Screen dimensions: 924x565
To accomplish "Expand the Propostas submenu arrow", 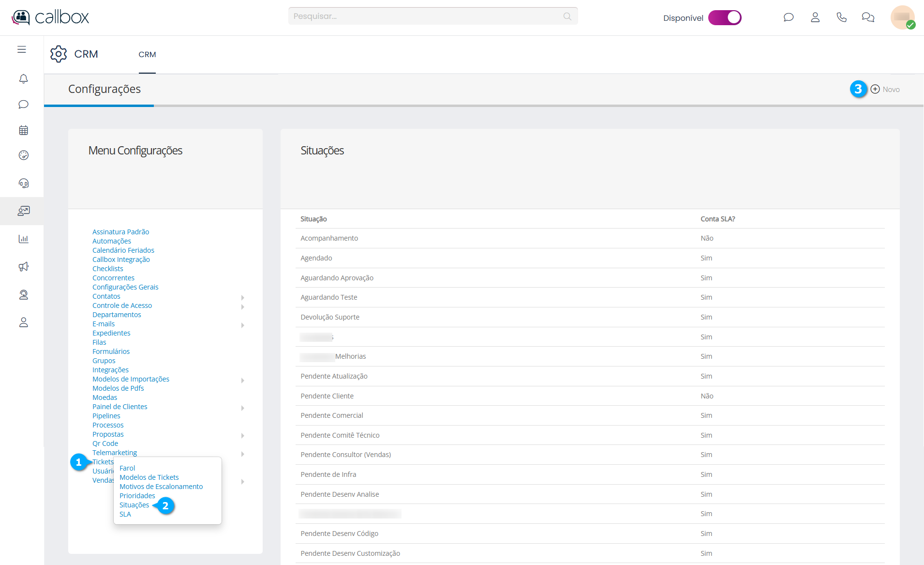I will [x=242, y=435].
